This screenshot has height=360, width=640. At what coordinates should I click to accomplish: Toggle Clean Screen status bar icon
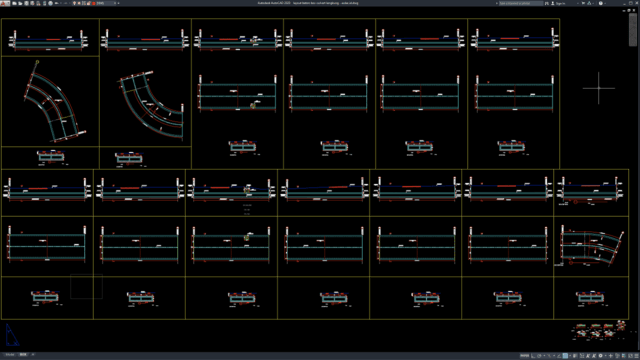pyautogui.click(x=630, y=356)
